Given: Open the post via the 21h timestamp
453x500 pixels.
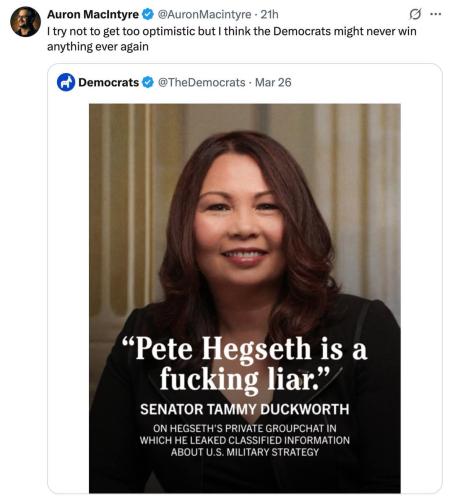Looking at the screenshot, I should click(269, 14).
